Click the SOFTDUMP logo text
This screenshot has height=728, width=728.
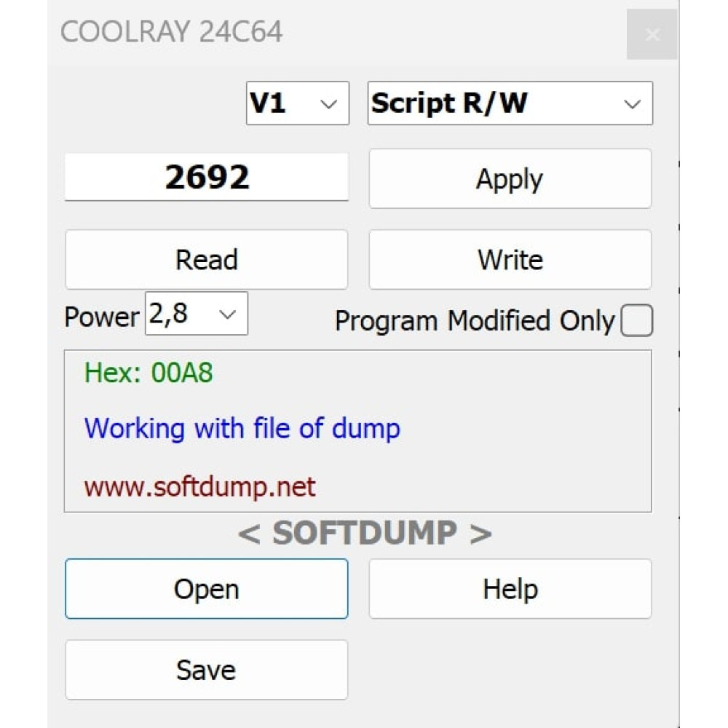365,533
